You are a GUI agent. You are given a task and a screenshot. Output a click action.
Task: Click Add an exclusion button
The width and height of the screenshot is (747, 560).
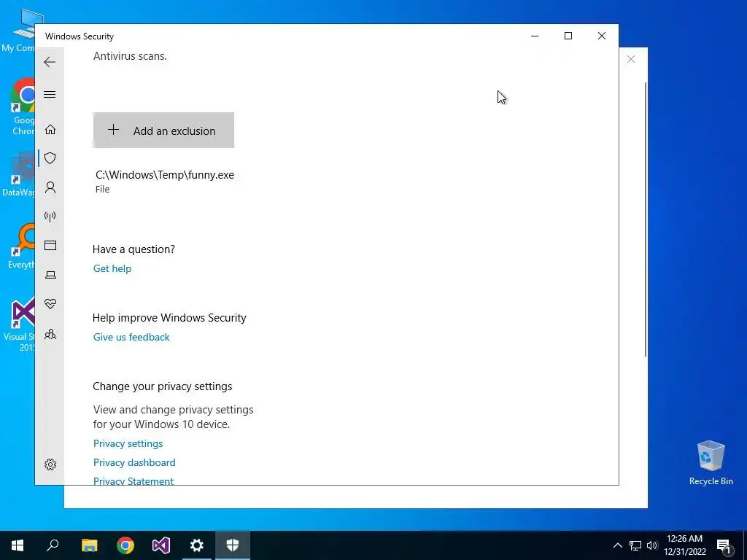(x=163, y=130)
